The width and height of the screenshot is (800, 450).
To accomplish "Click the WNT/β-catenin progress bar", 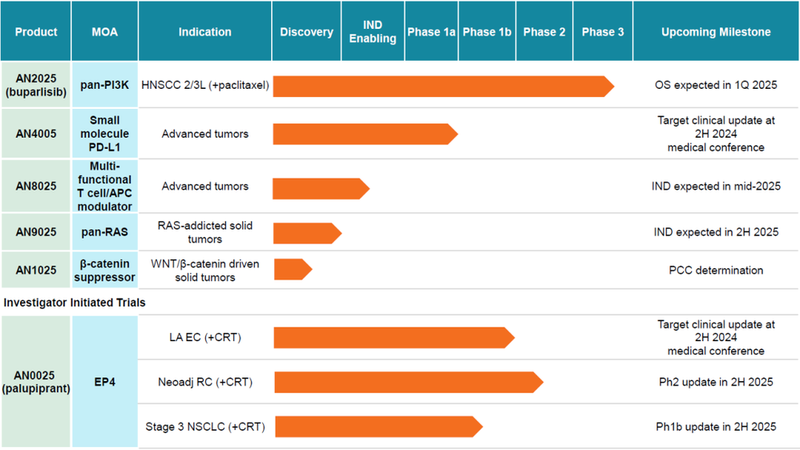I will (x=292, y=269).
